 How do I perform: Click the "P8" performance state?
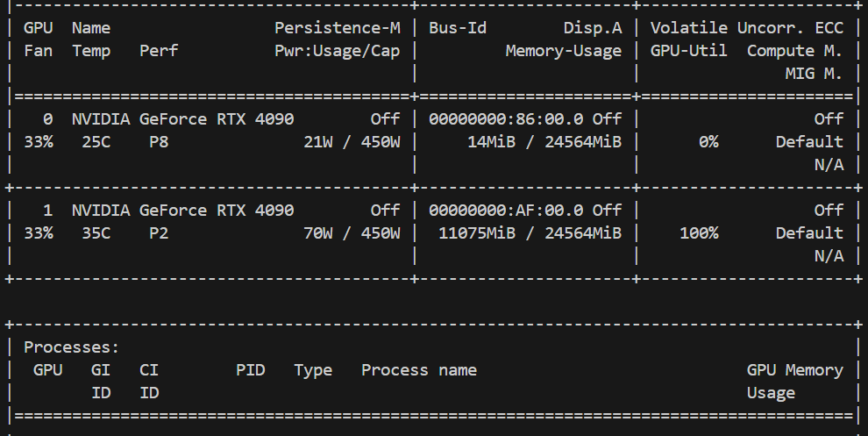tap(159, 142)
